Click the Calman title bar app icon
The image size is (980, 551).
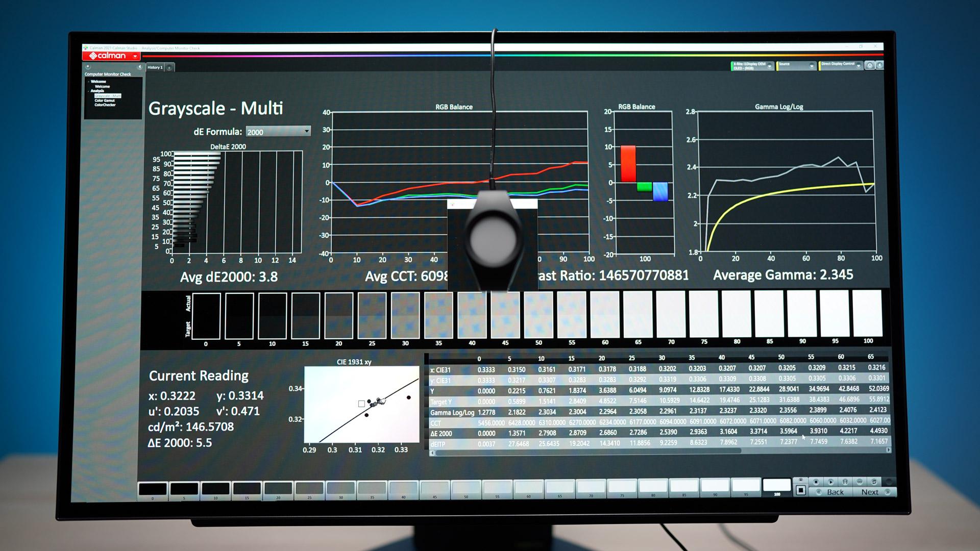86,48
